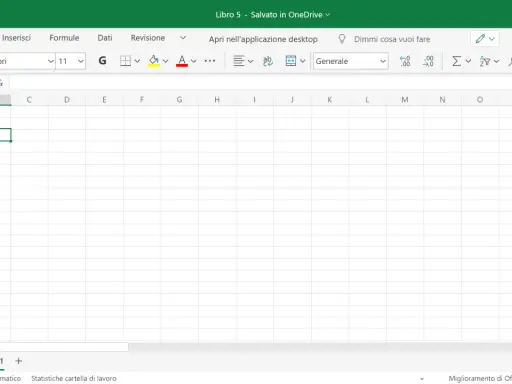Select column L header
Screen dimensions: 512x384
click(367, 100)
